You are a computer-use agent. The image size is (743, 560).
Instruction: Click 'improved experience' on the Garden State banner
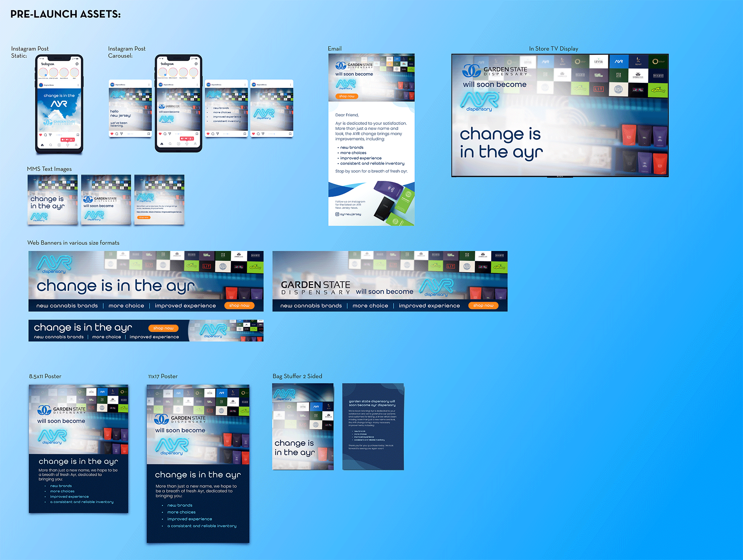pos(430,306)
